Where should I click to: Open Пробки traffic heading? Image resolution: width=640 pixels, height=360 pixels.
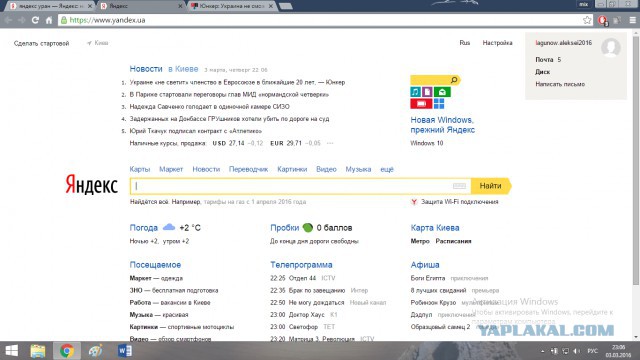coord(284,228)
